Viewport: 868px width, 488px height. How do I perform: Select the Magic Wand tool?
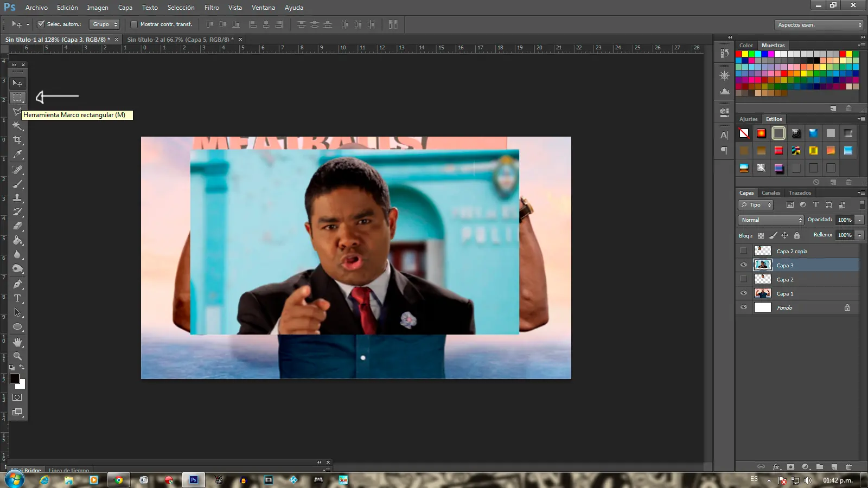17,126
